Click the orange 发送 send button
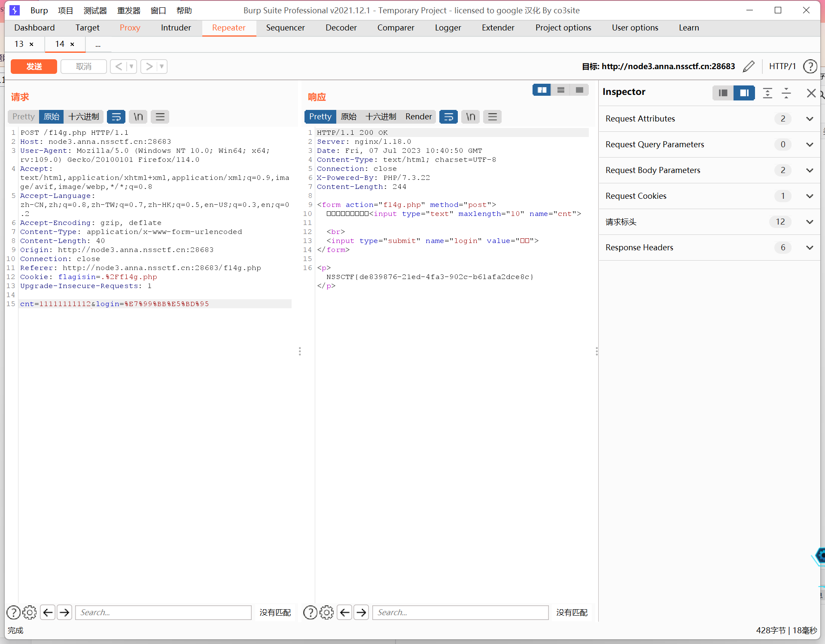This screenshot has width=825, height=644. coord(34,67)
